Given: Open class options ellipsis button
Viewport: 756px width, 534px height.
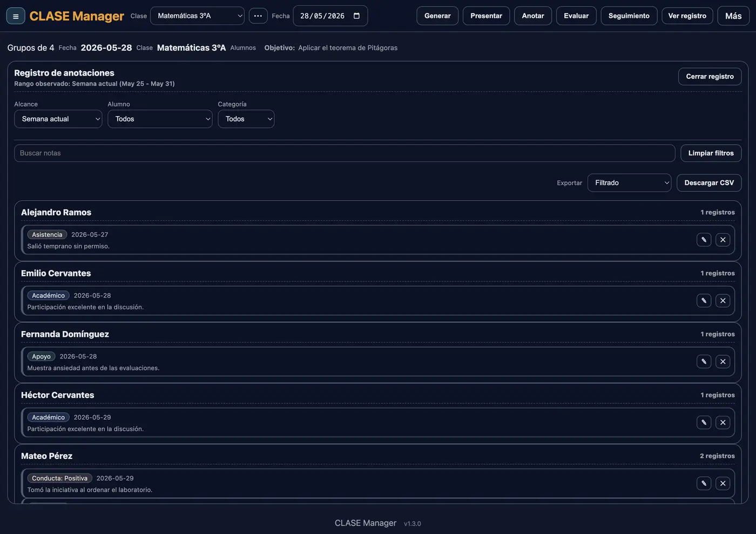Looking at the screenshot, I should coord(258,16).
